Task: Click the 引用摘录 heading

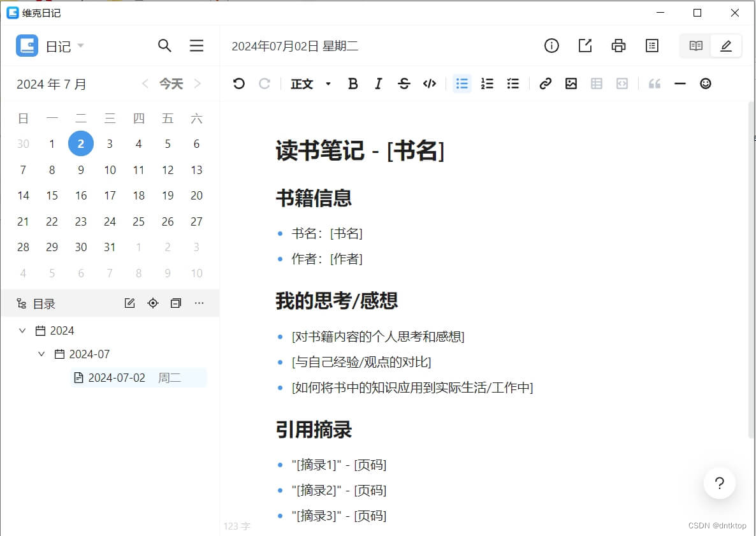Action: coord(314,430)
